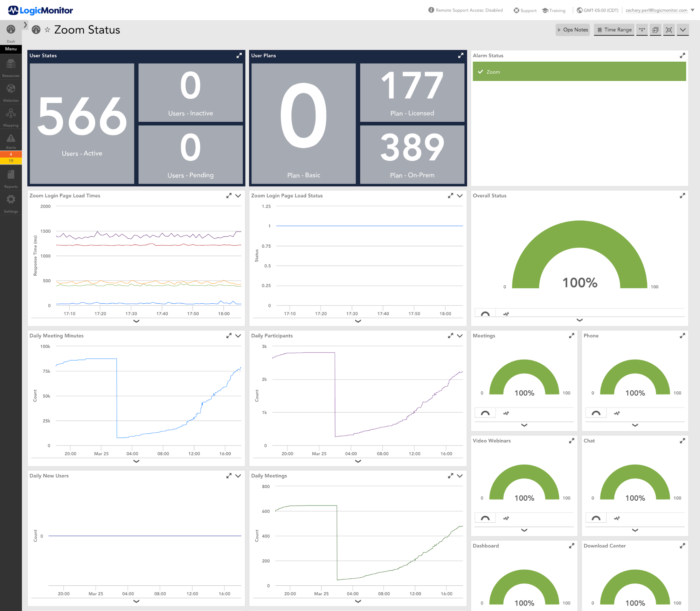
Task: Enter fullscreen dashboard mode
Action: click(x=669, y=30)
